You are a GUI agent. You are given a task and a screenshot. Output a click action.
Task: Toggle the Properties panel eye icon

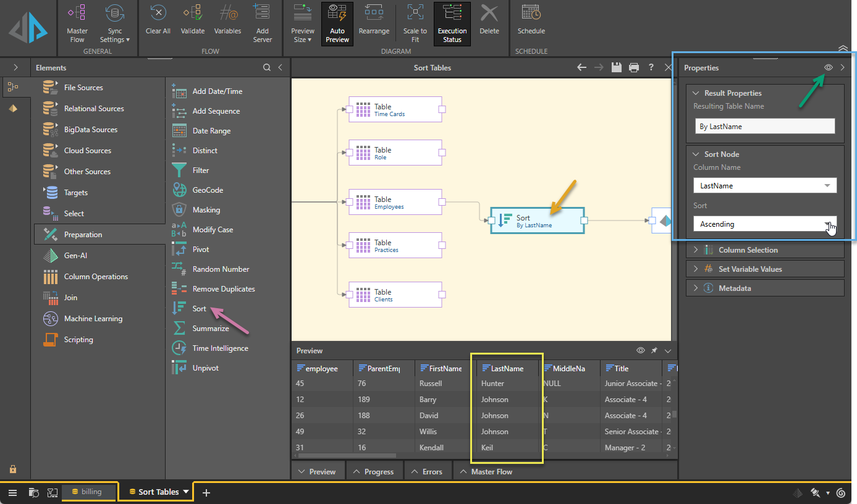(x=829, y=68)
